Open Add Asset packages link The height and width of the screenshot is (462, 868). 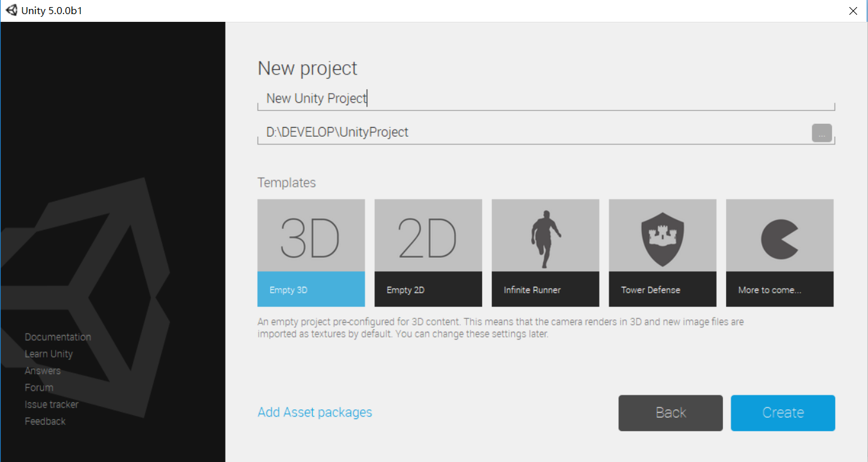click(315, 412)
